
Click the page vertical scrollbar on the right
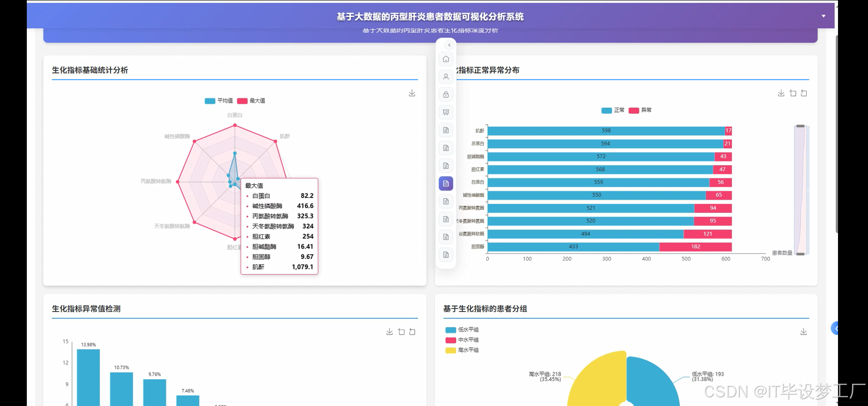pyautogui.click(x=837, y=134)
